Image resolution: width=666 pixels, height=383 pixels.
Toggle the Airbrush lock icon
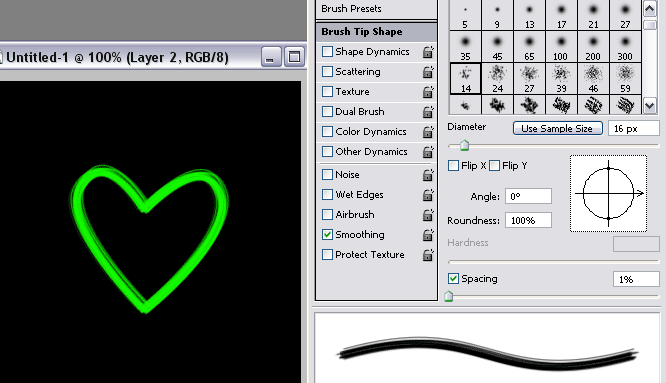(428, 214)
